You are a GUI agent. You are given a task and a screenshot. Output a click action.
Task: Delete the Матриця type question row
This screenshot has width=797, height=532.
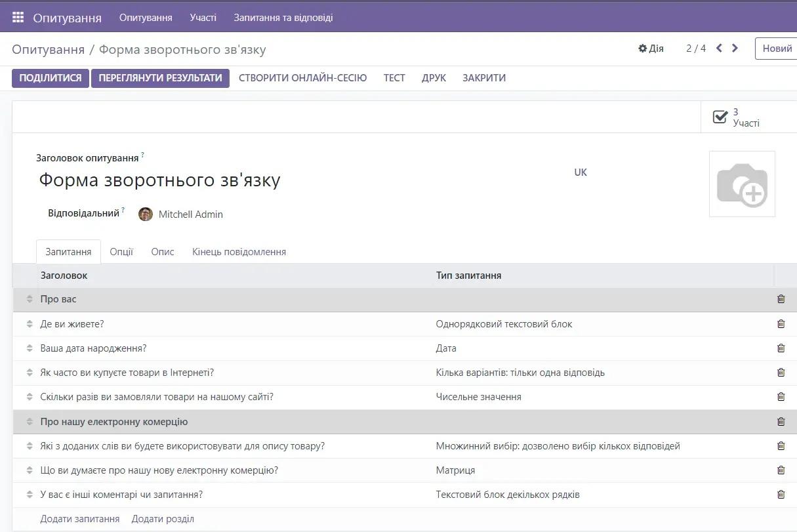pos(781,470)
